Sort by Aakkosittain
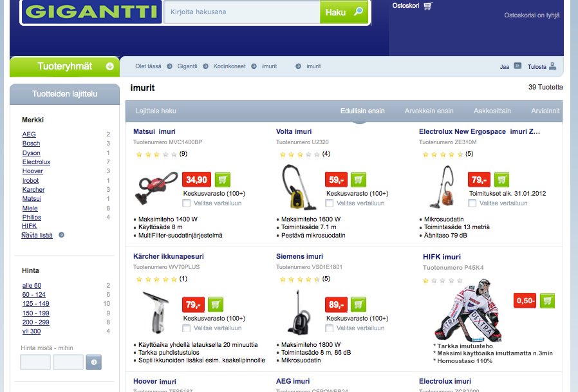 point(492,111)
